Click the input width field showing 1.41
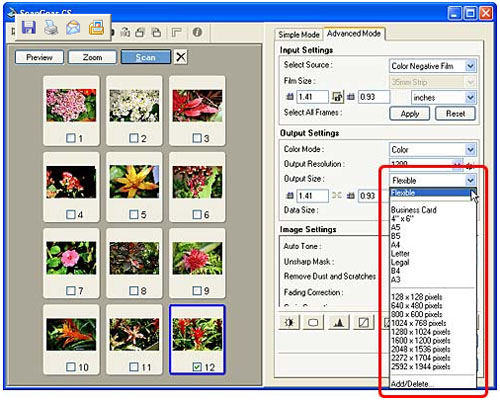 (x=312, y=97)
